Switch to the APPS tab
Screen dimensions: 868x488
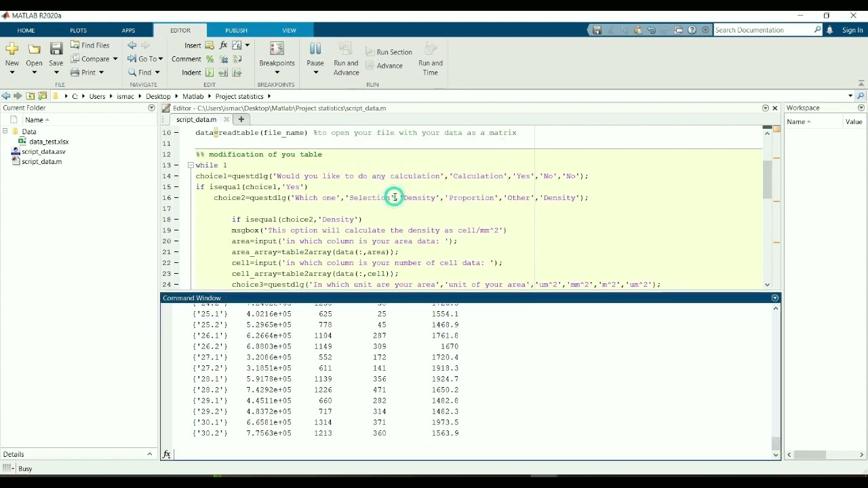click(128, 30)
